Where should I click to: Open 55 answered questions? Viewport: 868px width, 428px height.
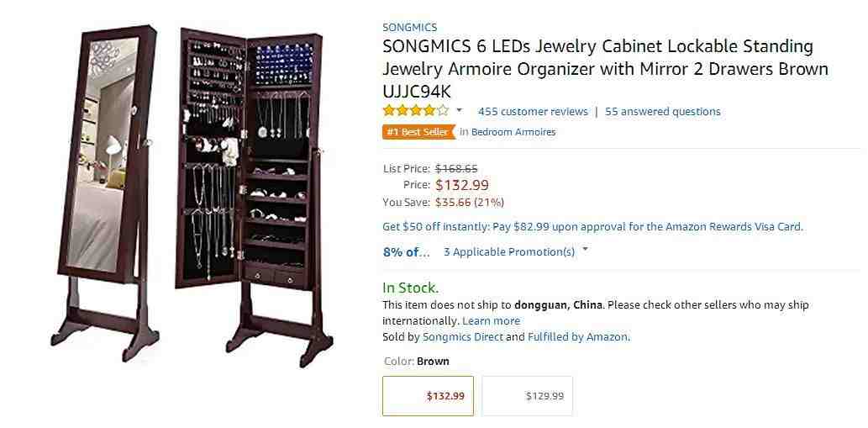point(663,112)
